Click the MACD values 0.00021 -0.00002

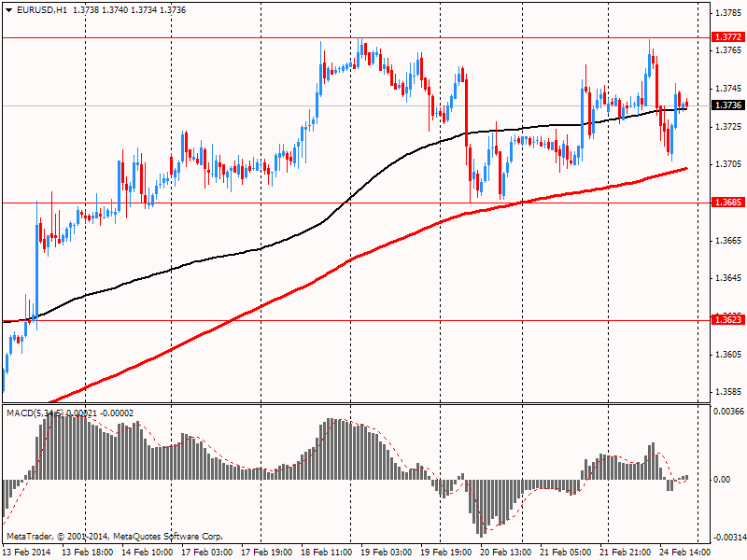(100, 413)
